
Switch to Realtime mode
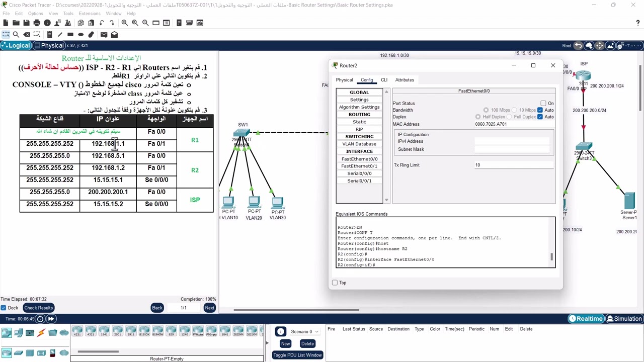coord(586,319)
